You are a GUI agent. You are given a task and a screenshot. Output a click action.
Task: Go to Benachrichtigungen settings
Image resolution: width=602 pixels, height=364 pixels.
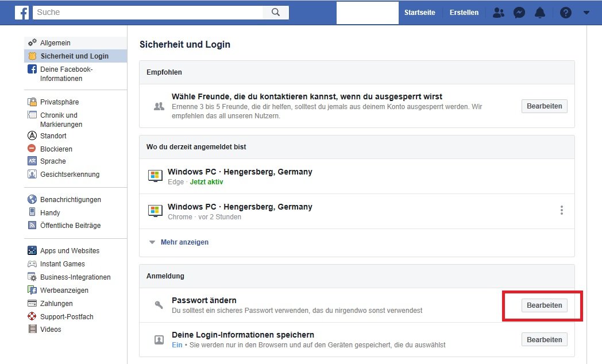[x=70, y=200]
